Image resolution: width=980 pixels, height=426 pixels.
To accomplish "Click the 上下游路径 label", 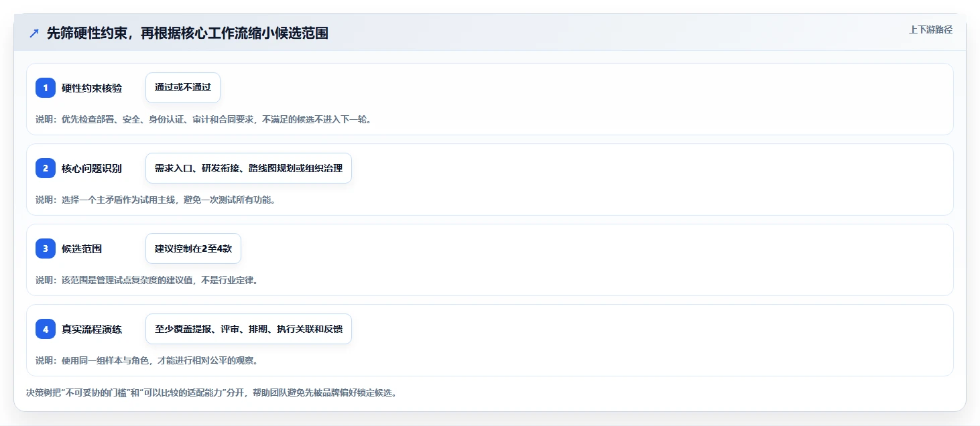I will click(x=930, y=29).
